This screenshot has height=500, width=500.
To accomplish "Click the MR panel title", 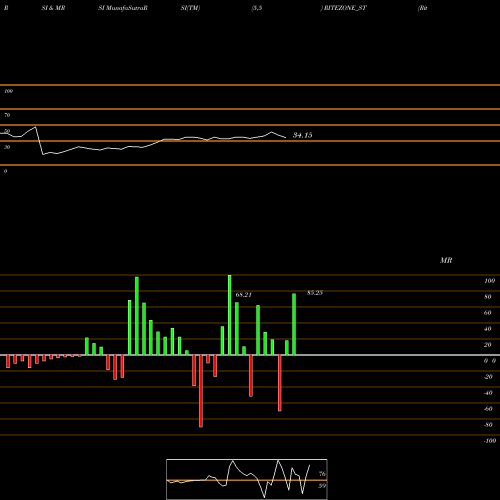I will [x=446, y=260].
